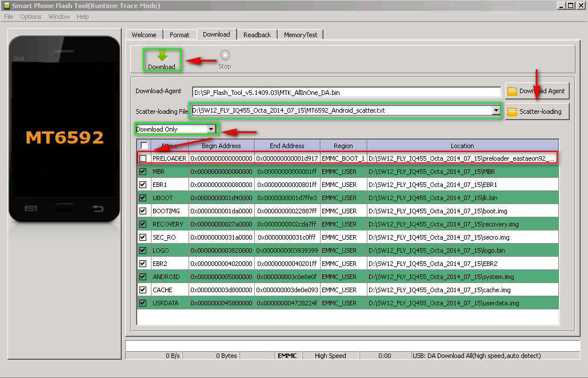Open the Window menu
This screenshot has height=378, width=588.
(x=59, y=17)
